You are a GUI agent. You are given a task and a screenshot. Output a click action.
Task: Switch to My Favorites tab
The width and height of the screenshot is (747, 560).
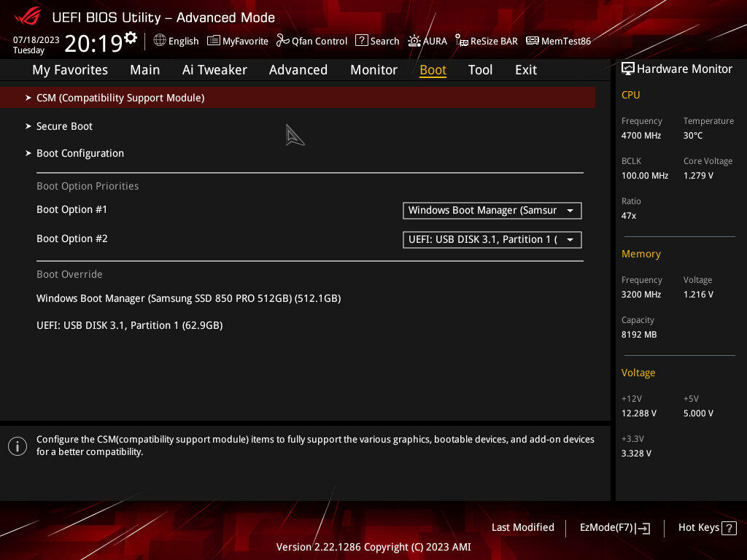click(70, 70)
